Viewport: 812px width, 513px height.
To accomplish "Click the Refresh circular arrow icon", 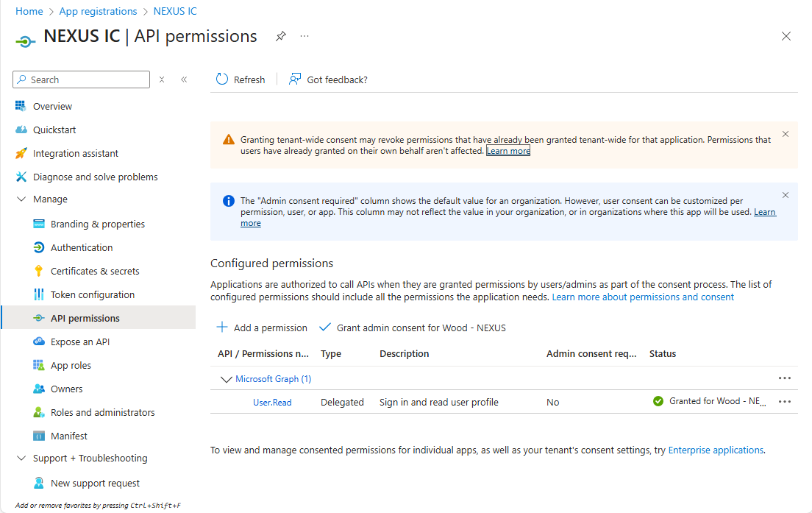I will pyautogui.click(x=221, y=79).
